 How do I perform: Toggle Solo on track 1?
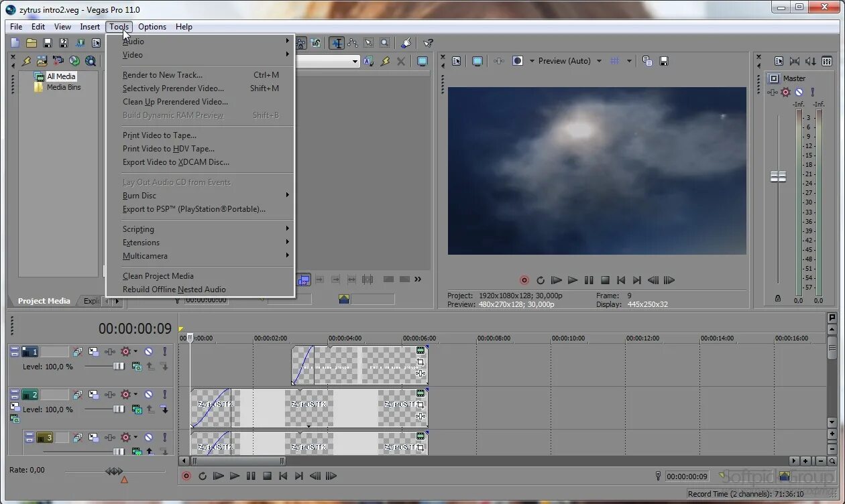(x=164, y=351)
